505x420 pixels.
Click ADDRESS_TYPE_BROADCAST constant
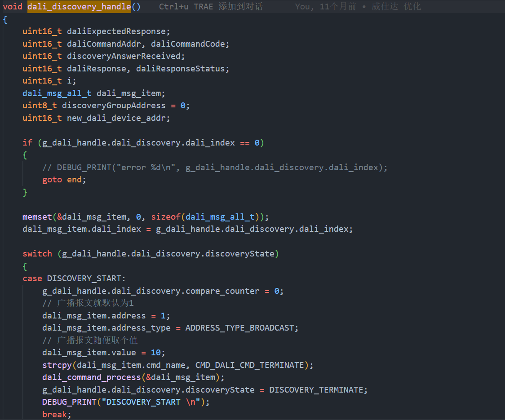pyautogui.click(x=239, y=328)
